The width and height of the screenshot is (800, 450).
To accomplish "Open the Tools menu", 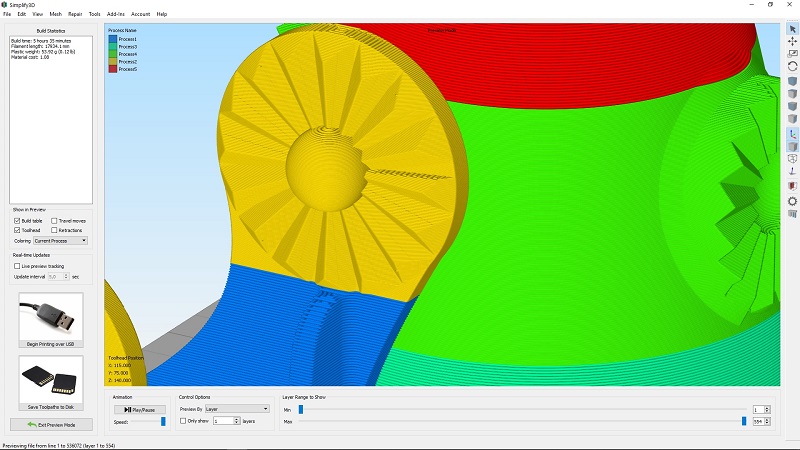I will [x=94, y=14].
